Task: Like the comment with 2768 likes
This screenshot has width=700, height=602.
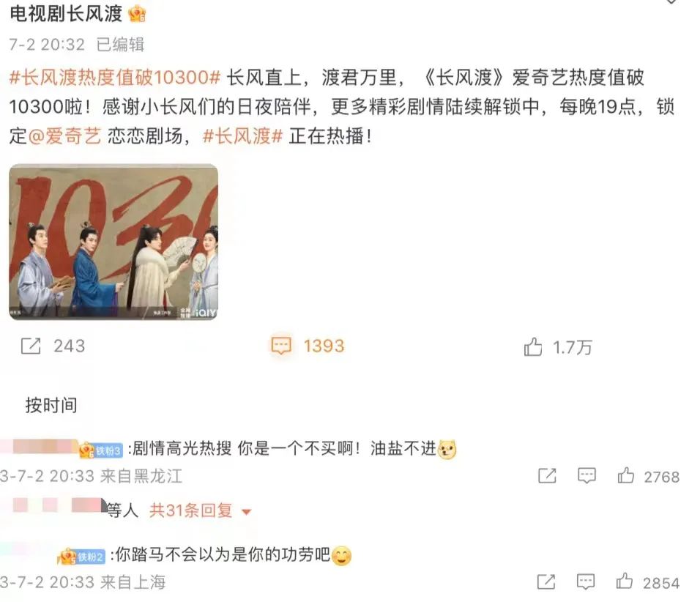Action: point(626,475)
